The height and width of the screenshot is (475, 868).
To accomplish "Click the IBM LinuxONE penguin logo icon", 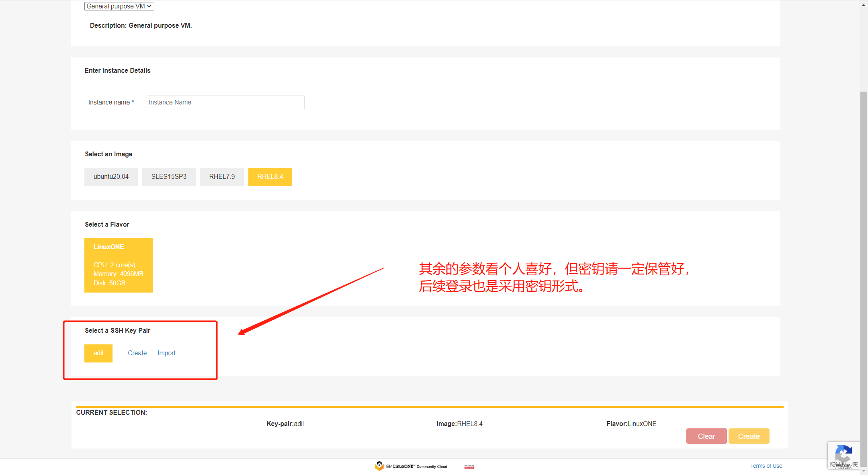I will [x=379, y=466].
